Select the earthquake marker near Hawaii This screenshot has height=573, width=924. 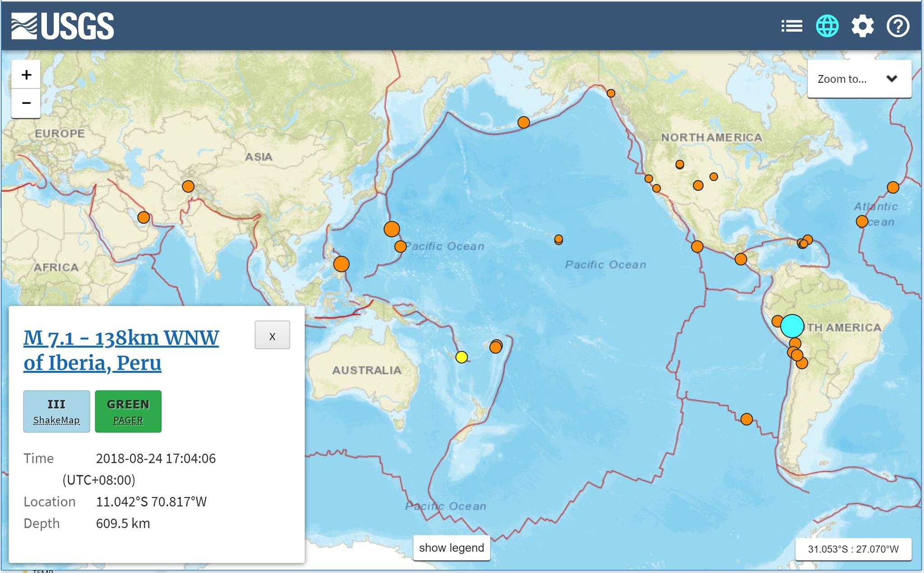pyautogui.click(x=559, y=239)
